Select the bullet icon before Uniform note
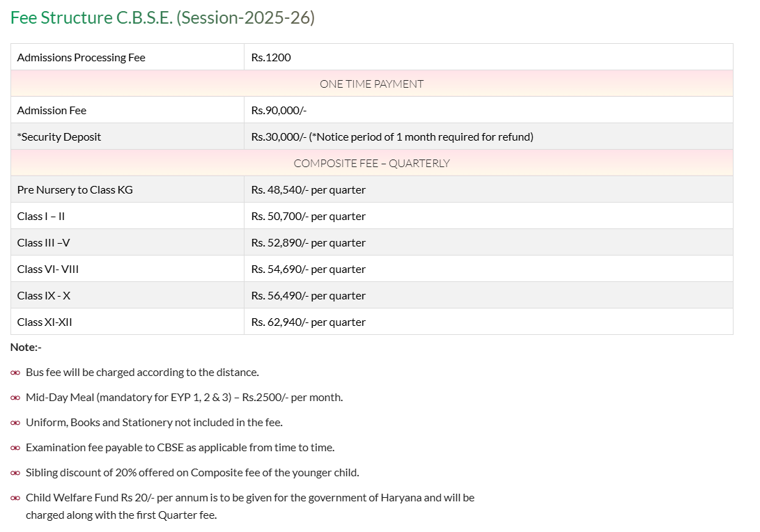Screen dimensions: 760x532 (15, 422)
